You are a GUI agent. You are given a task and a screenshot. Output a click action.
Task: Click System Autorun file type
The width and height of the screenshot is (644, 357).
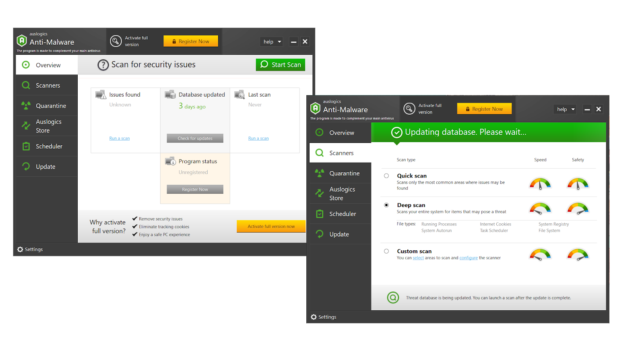pyautogui.click(x=437, y=231)
